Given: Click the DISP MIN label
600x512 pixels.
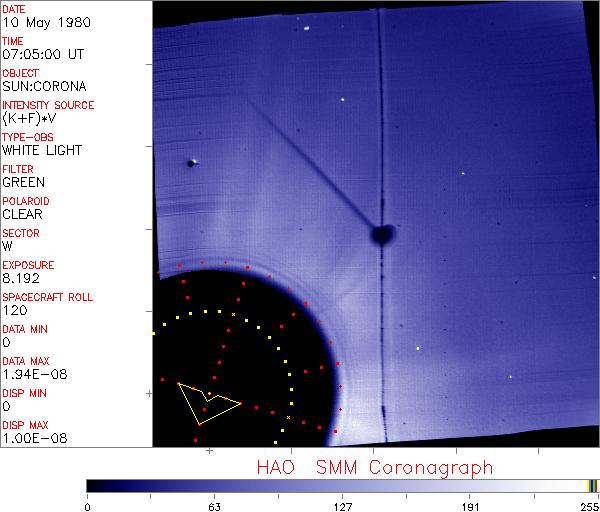Looking at the screenshot, I should [24, 393].
